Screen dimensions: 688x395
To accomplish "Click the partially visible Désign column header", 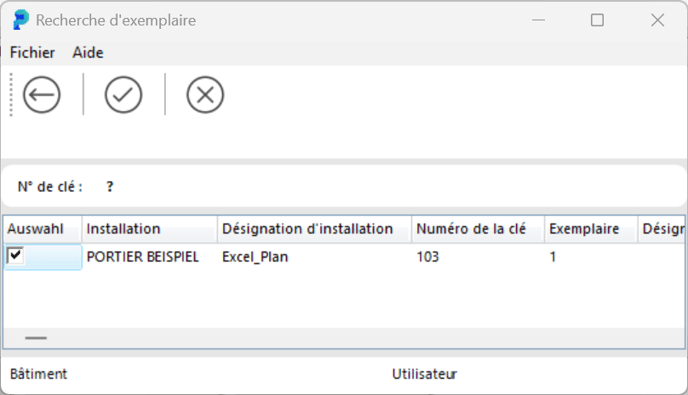I will coord(662,229).
